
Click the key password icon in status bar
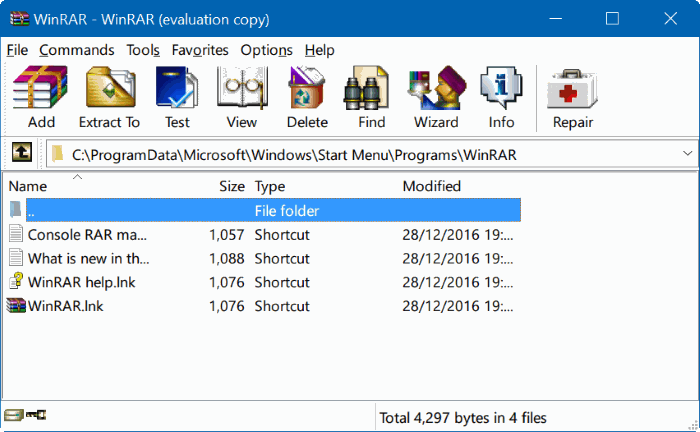point(36,415)
